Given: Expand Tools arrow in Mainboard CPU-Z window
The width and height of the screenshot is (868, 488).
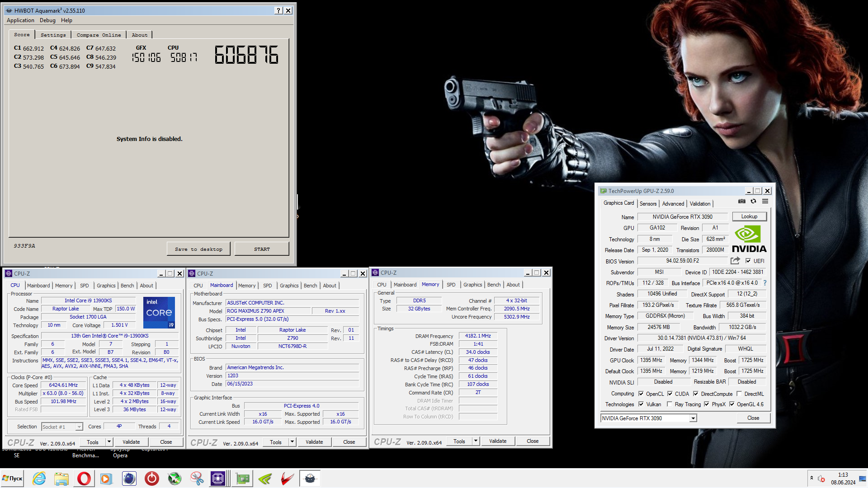Looking at the screenshot, I should tap(292, 442).
